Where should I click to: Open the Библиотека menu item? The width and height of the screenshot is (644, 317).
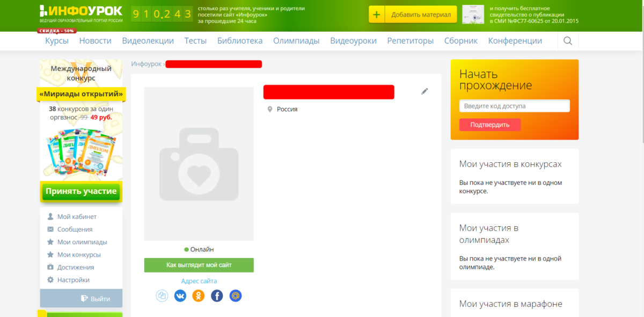pos(240,41)
